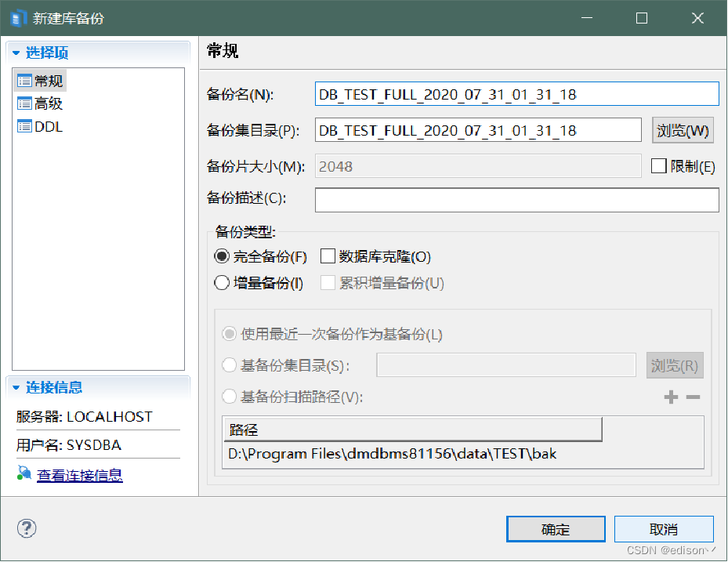Viewport: 728px width, 562px height.
Task: Select the 常规 page in options list
Action: (x=41, y=81)
